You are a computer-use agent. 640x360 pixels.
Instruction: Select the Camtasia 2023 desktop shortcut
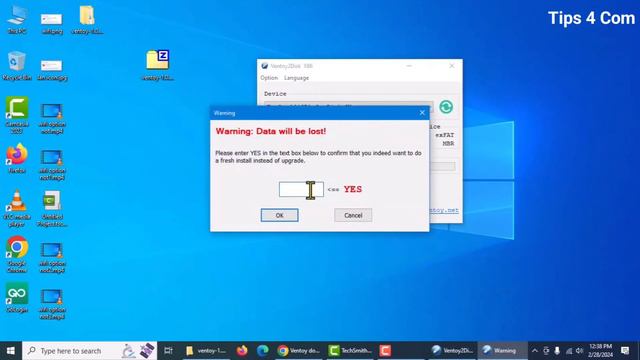(x=17, y=115)
